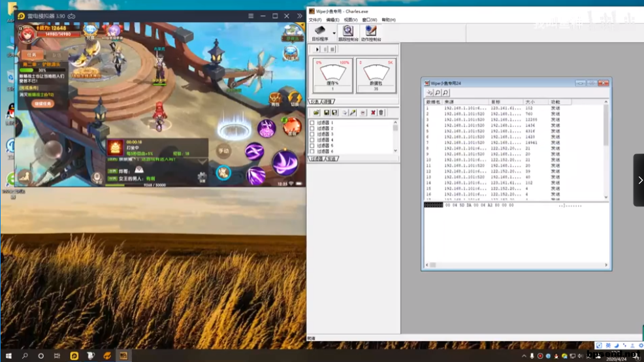Image resolution: width=644 pixels, height=362 pixels.
Task: Open the 跟踪控制台 trace console
Action: coord(348,31)
